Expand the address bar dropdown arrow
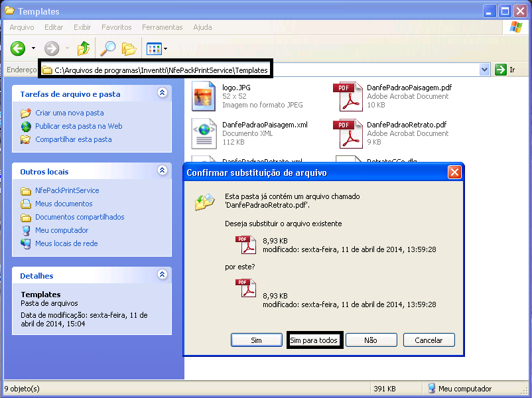 click(x=484, y=70)
